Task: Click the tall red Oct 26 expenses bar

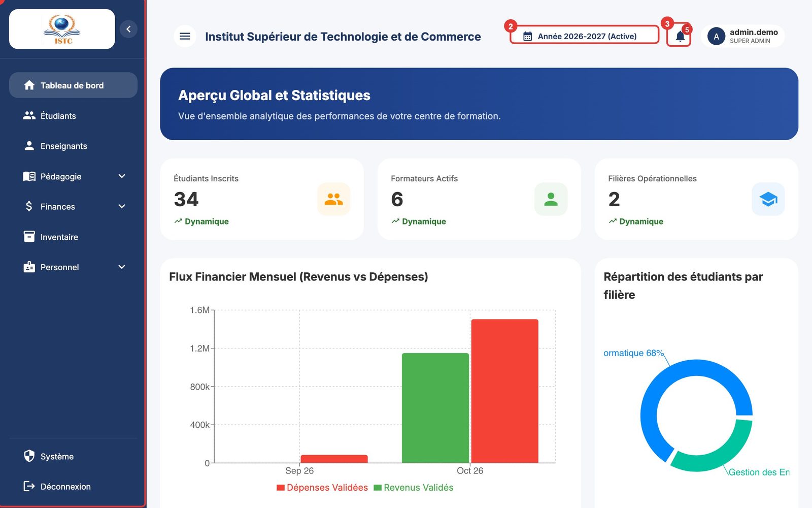Action: click(504, 391)
